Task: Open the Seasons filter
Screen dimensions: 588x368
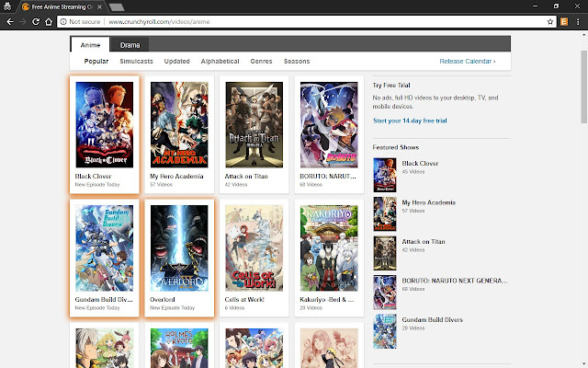Action: pos(297,62)
